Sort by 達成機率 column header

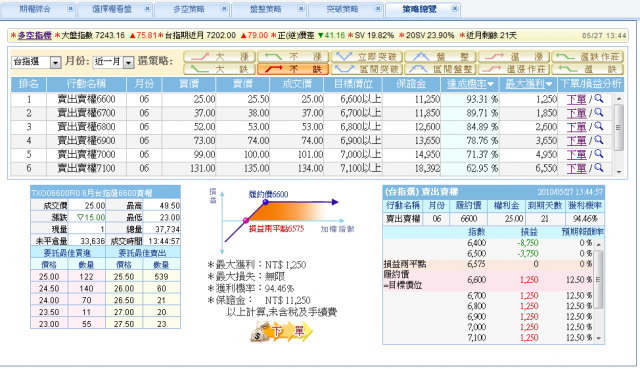pyautogui.click(x=470, y=84)
